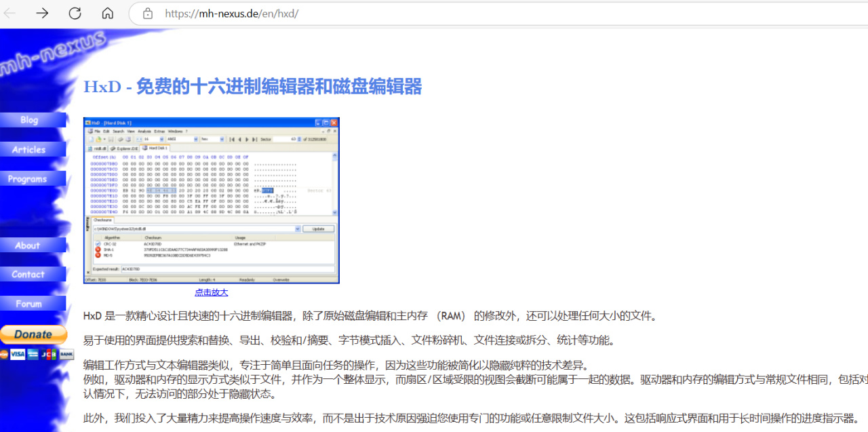
Task: Click the 点击放大 link under screenshot
Action: [212, 292]
